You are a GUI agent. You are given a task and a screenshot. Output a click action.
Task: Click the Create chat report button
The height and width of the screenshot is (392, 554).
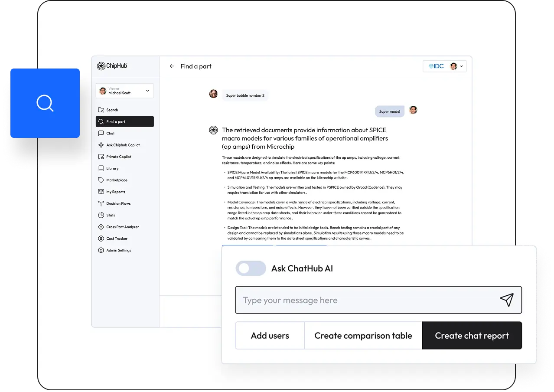click(472, 336)
